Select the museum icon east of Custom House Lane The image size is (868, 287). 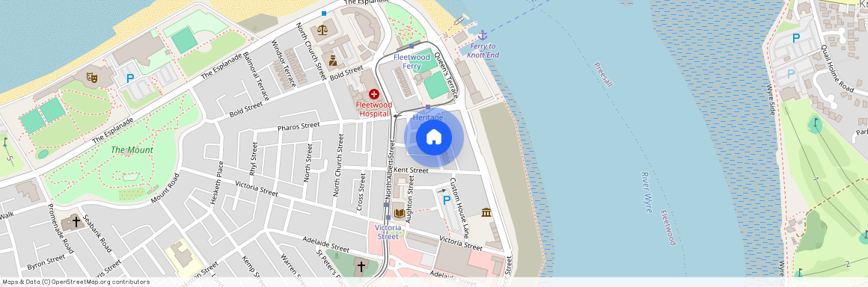click(x=486, y=212)
